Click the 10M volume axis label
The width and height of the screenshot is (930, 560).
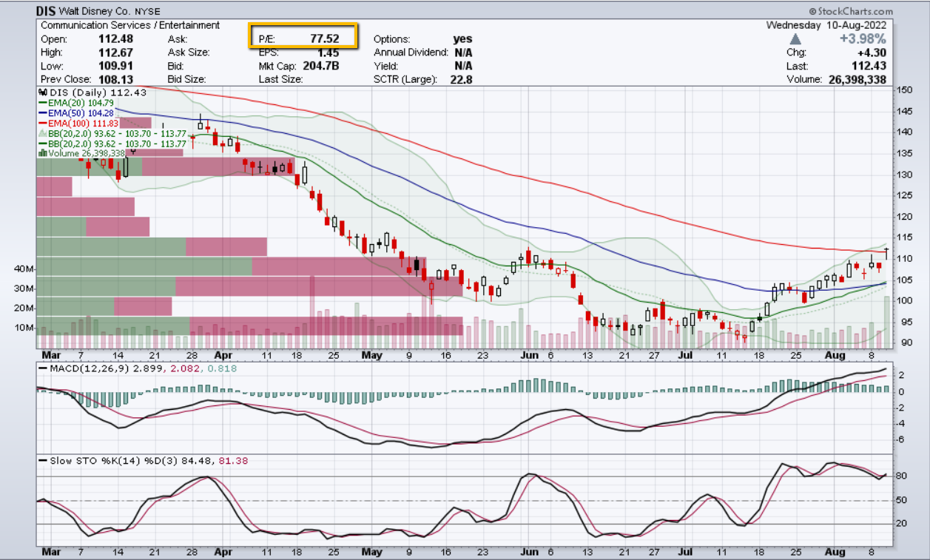point(24,328)
